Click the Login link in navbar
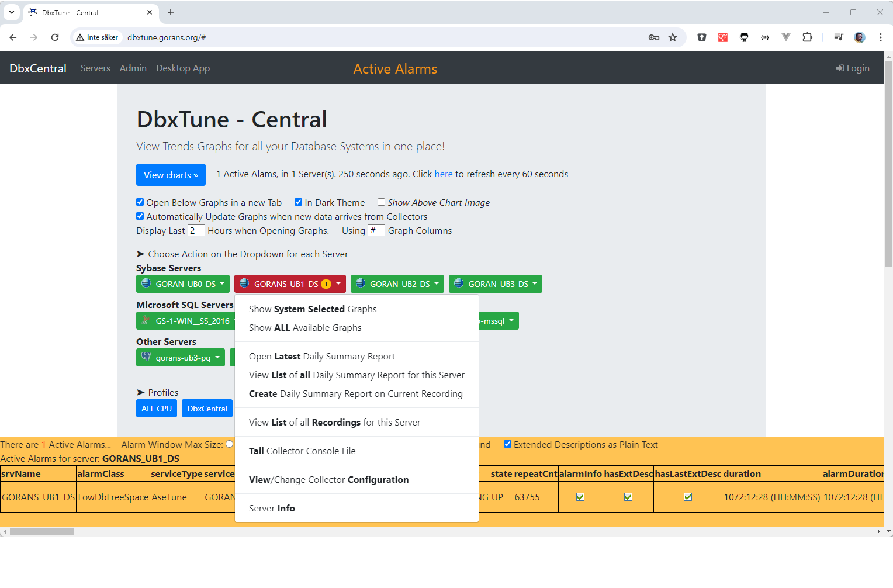Viewport: 893px width, 588px height. tap(853, 68)
